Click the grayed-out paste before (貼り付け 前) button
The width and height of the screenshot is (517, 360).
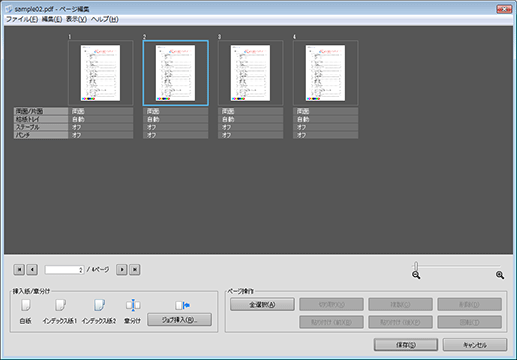coord(331,322)
